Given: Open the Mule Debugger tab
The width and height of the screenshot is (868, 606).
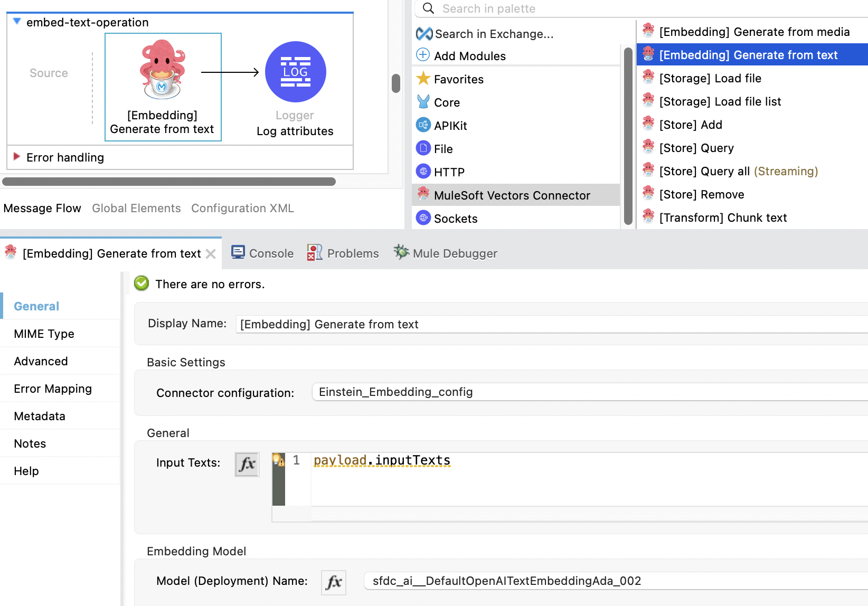Looking at the screenshot, I should click(446, 253).
